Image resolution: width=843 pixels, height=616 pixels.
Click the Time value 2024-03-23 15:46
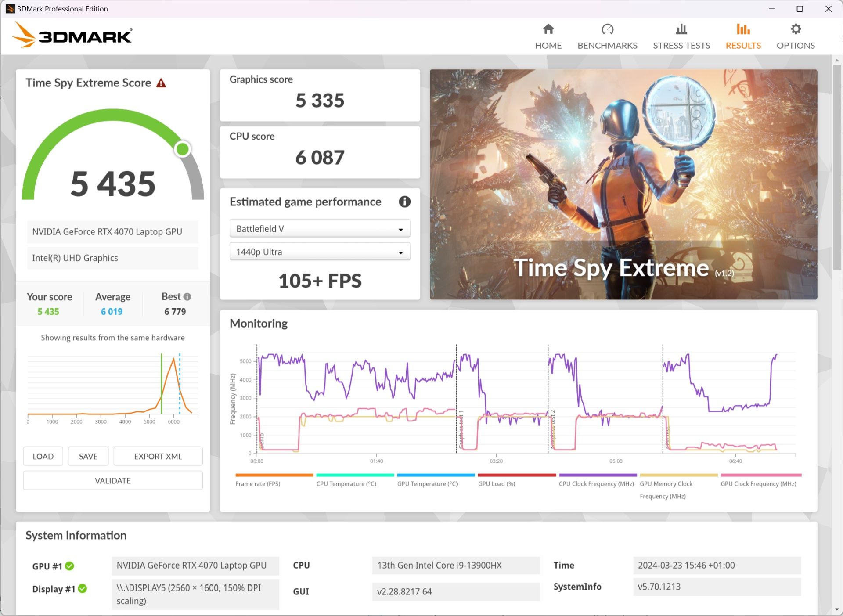717,566
